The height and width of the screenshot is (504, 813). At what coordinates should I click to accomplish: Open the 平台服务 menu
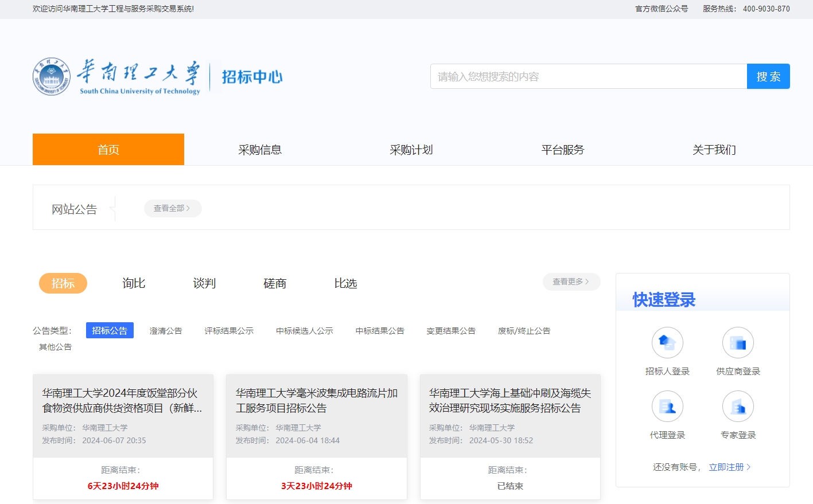[562, 149]
